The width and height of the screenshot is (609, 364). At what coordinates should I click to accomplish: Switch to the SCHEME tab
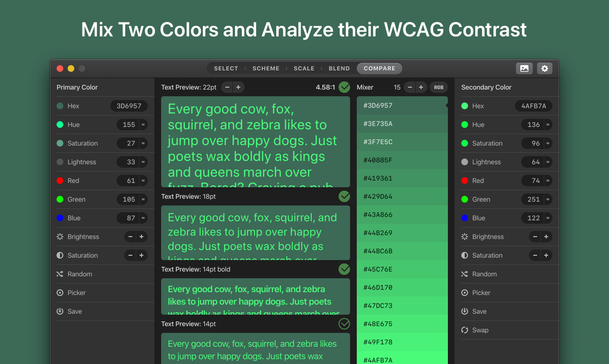(x=266, y=68)
